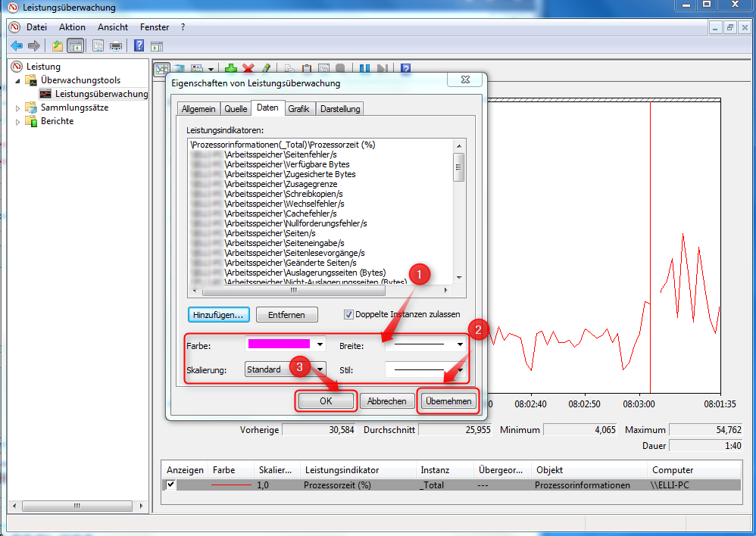Click the 'Übernehmen' button
Screen dimensions: 756x536
click(448, 400)
